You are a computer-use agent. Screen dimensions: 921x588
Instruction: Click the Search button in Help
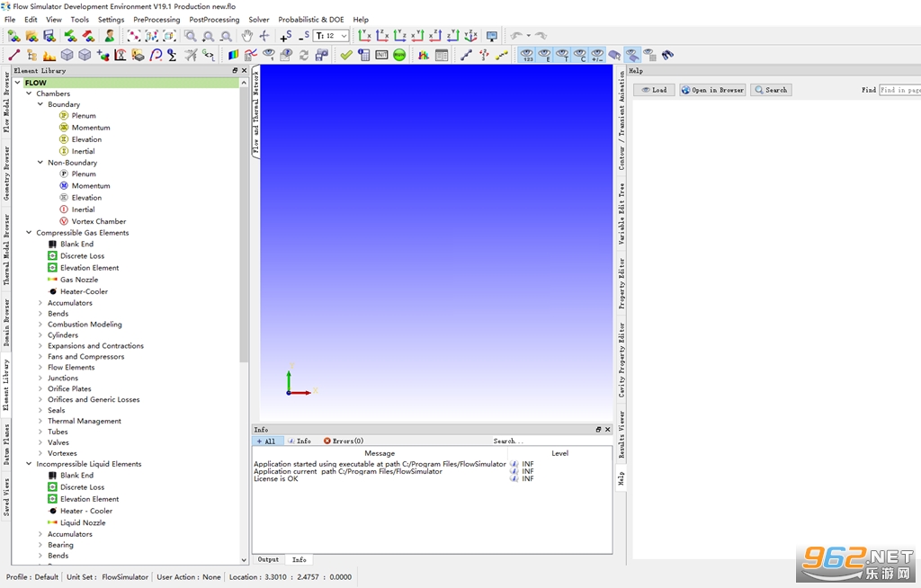771,90
